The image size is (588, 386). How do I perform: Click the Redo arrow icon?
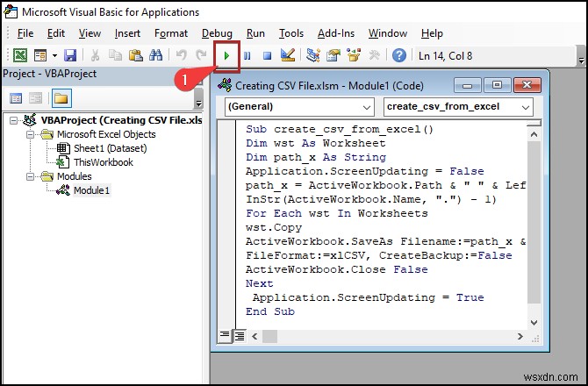point(201,55)
